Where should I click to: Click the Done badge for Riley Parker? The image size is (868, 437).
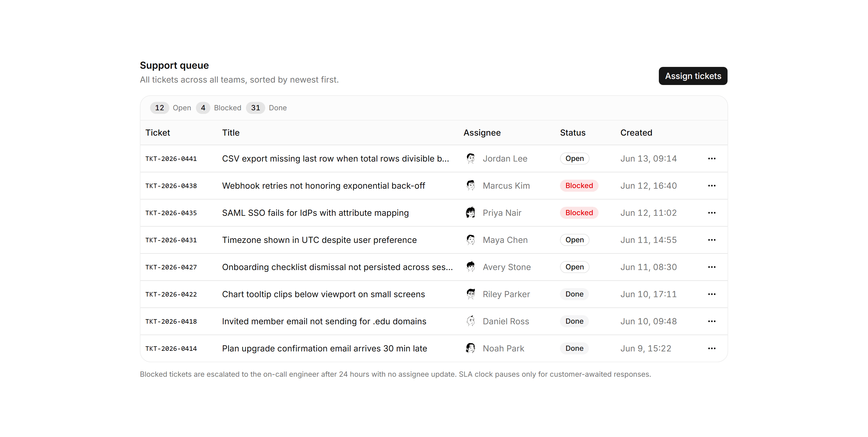pyautogui.click(x=574, y=294)
